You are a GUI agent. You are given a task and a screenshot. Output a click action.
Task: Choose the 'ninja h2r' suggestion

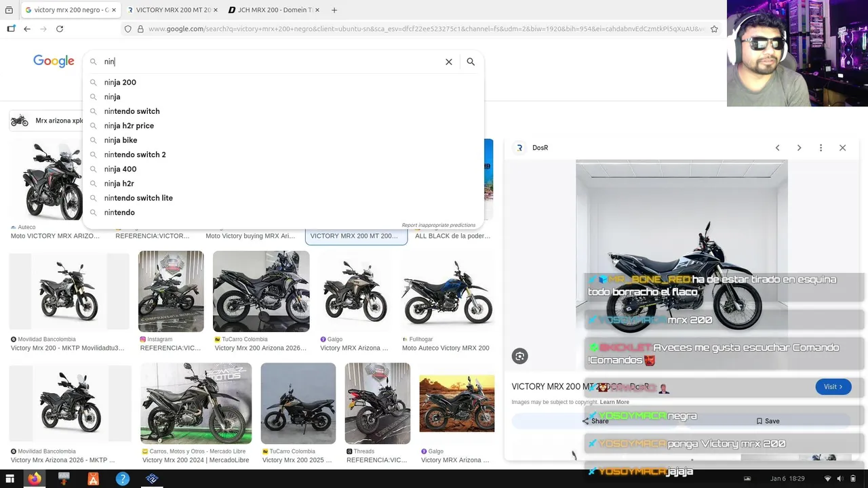click(x=283, y=184)
